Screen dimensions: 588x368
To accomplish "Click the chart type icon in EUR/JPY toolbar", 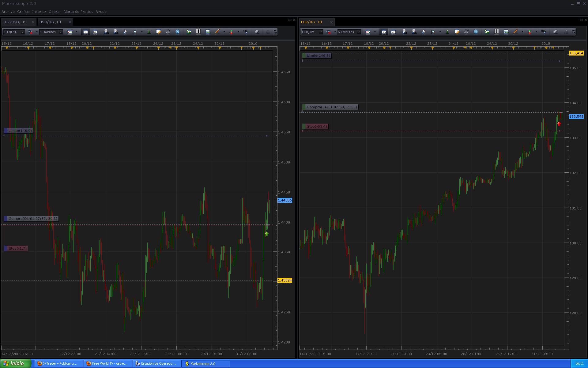I will [368, 32].
